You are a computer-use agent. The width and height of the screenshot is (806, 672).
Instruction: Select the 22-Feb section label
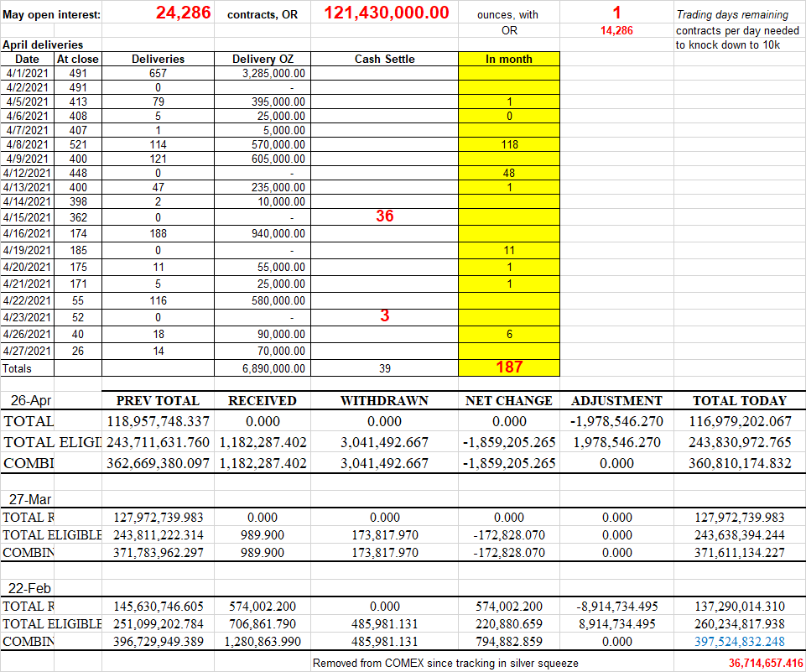(28, 586)
